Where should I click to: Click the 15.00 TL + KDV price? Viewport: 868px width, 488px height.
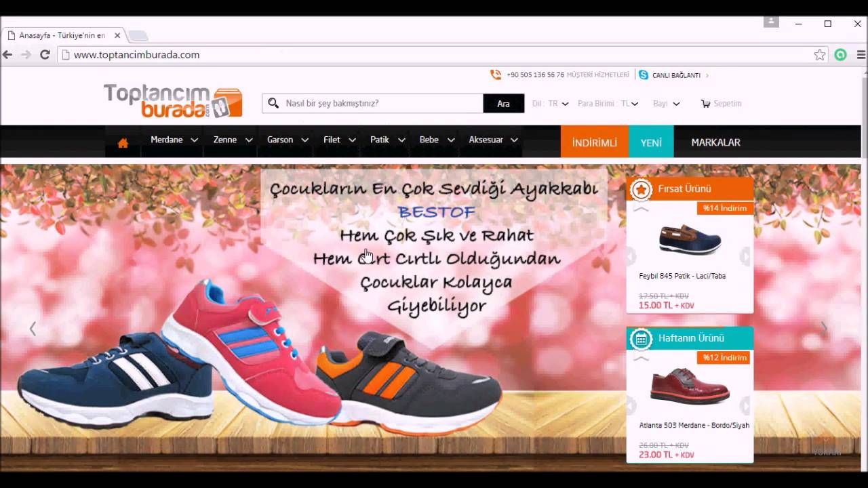pos(666,306)
